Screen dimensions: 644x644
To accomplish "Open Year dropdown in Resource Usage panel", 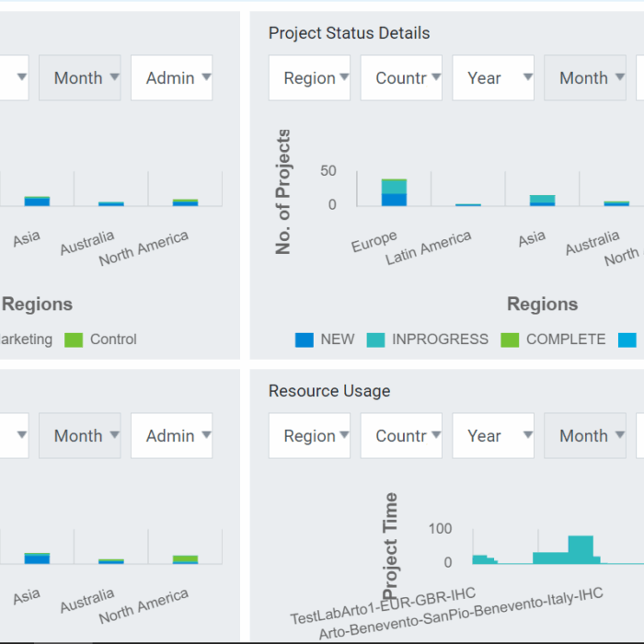I will point(493,435).
